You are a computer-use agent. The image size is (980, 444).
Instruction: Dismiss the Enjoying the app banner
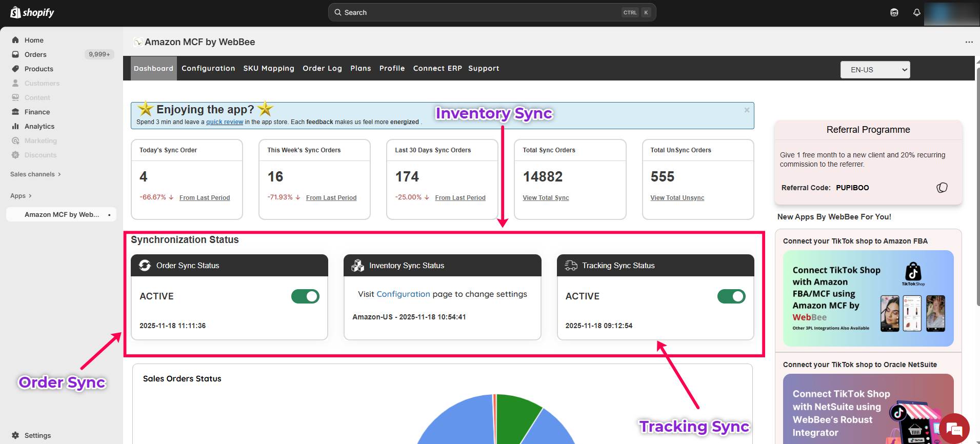(747, 110)
